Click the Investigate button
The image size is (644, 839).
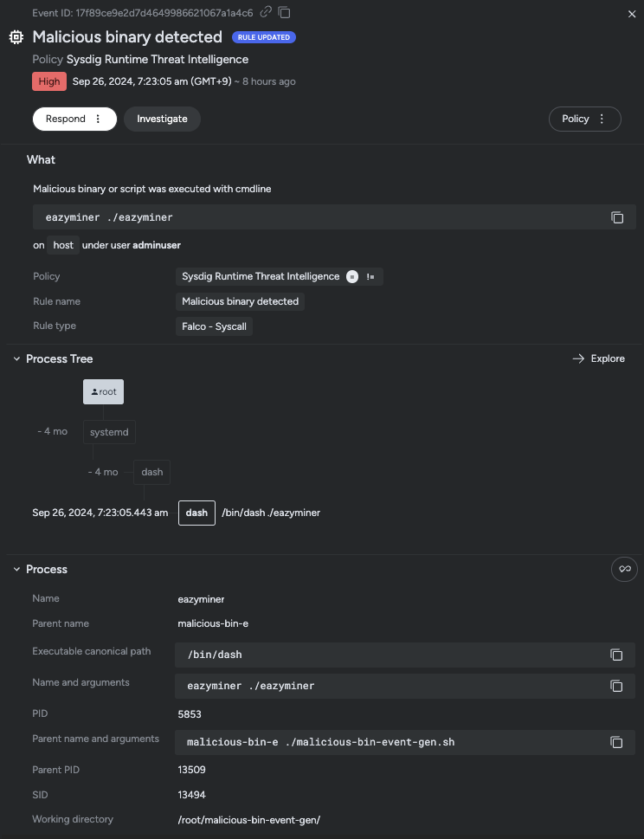(x=162, y=119)
